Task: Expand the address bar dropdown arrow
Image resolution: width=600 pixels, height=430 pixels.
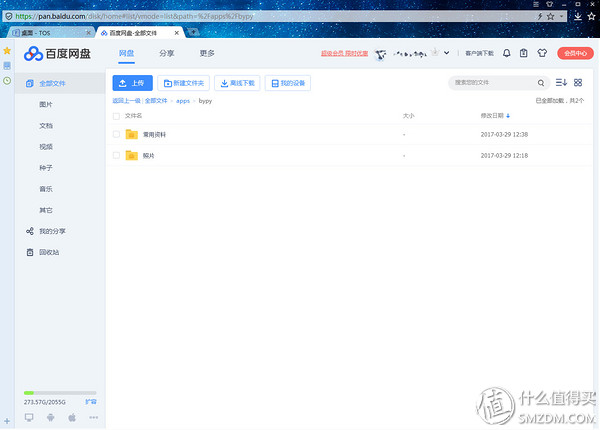Action: pyautogui.click(x=561, y=16)
